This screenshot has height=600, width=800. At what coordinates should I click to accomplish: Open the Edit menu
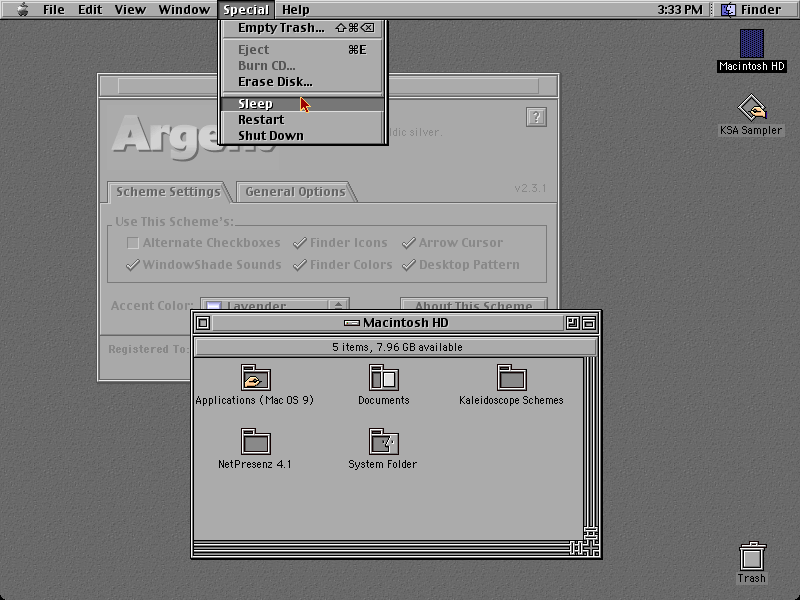(90, 9)
